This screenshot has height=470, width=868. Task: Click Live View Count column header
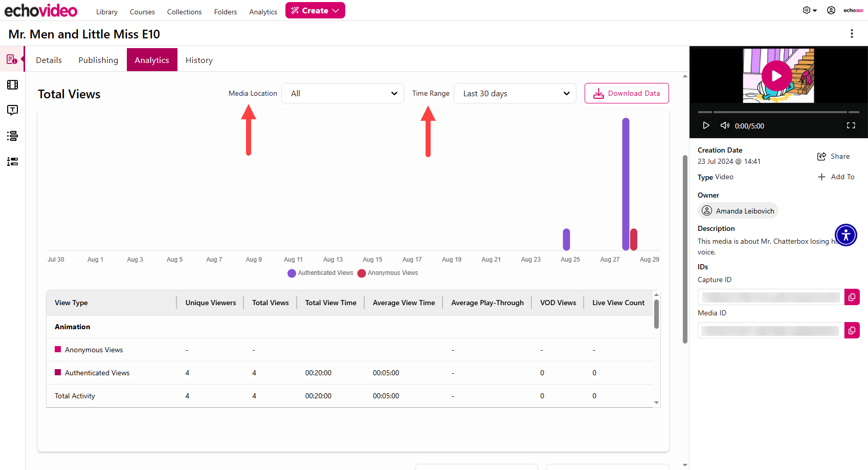click(x=618, y=303)
